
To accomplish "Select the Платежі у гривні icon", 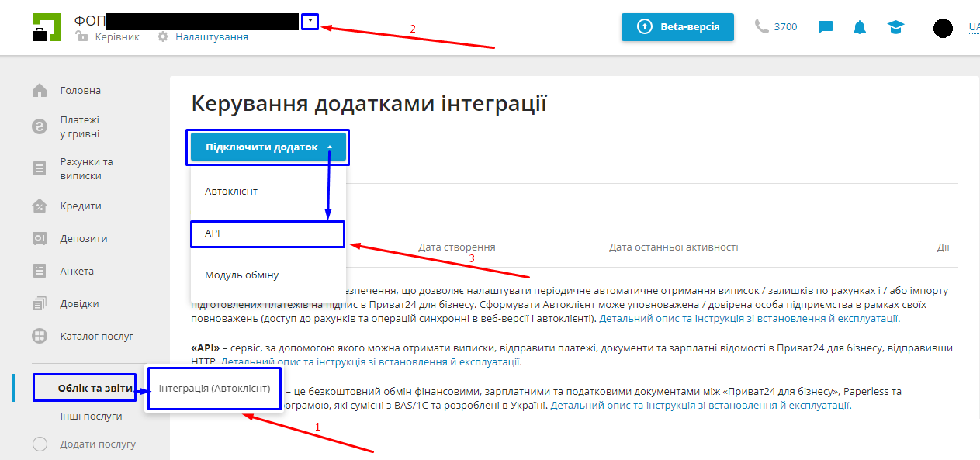I will point(40,126).
